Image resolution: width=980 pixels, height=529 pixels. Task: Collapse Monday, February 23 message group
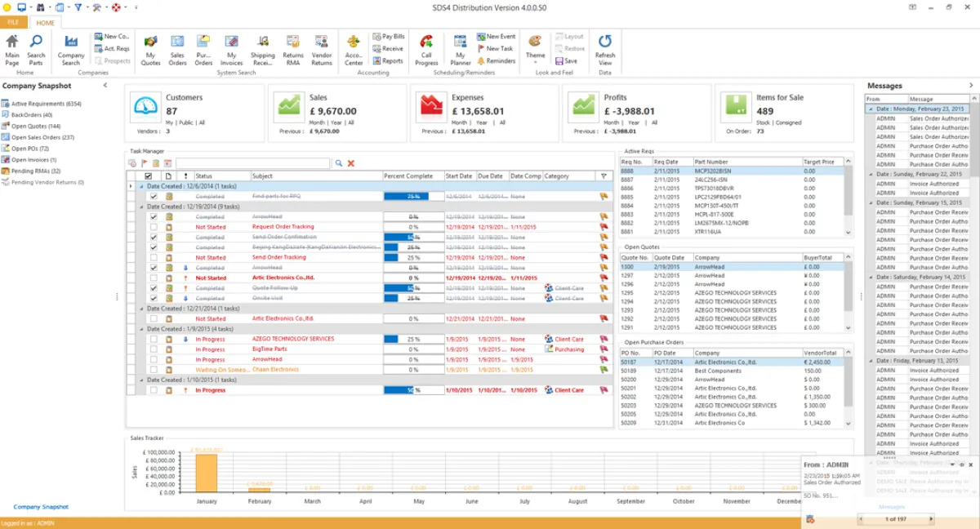tap(871, 109)
